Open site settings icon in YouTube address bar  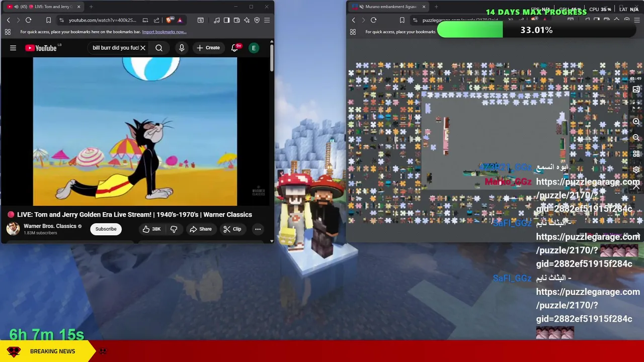click(61, 20)
